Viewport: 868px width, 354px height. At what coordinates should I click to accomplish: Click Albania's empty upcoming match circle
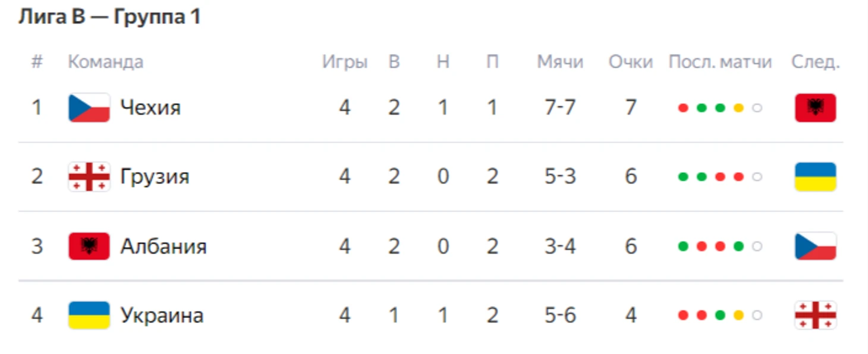757,246
